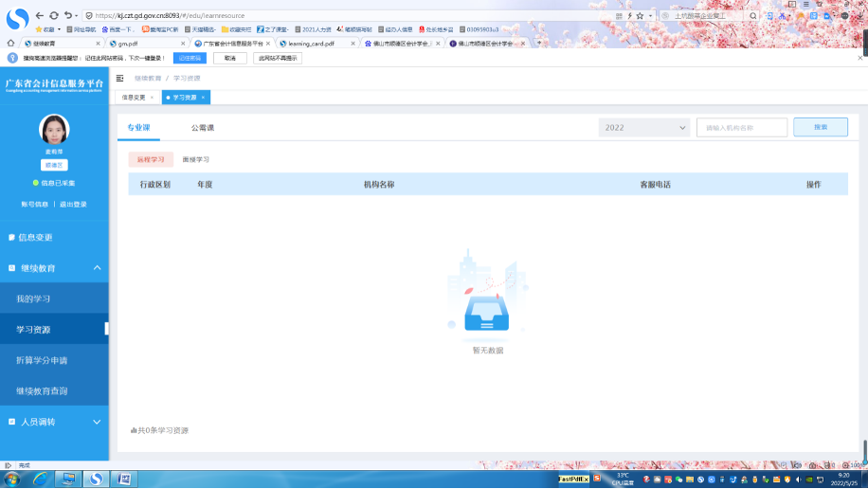Close the 学习资源 page tab
This screenshot has height=489, width=868.
point(203,98)
